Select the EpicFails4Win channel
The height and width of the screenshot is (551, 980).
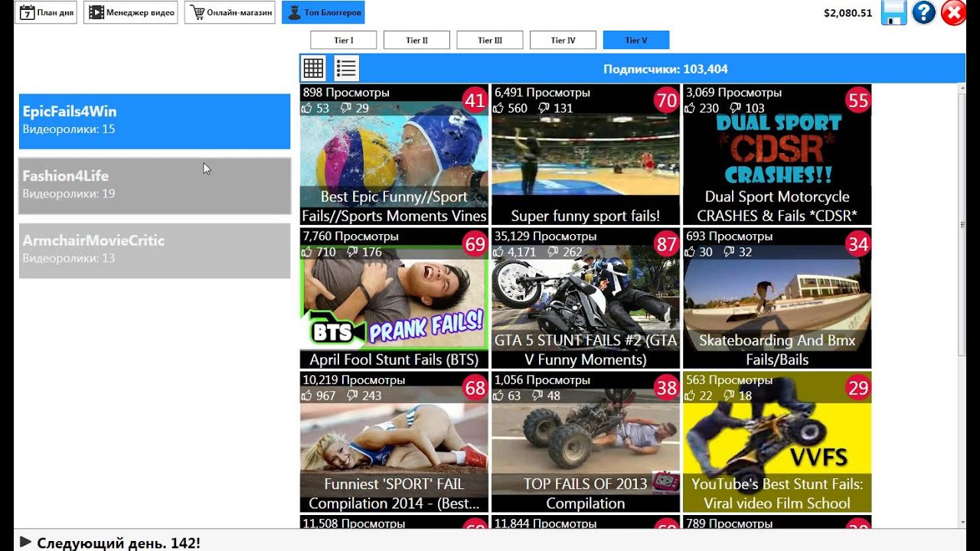click(x=155, y=121)
